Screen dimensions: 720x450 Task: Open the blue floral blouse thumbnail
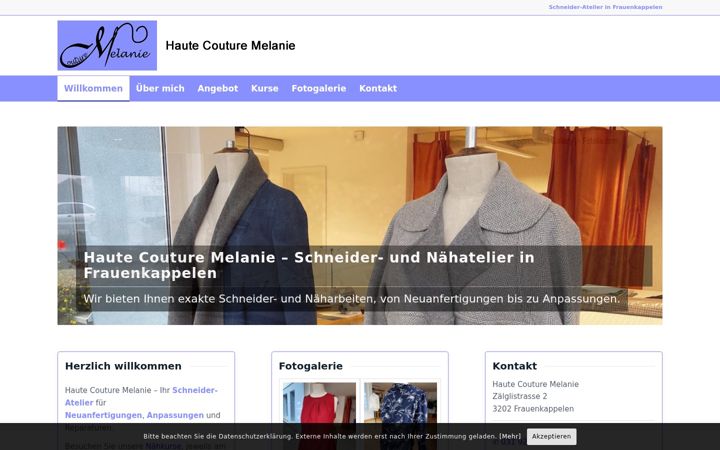click(x=400, y=414)
